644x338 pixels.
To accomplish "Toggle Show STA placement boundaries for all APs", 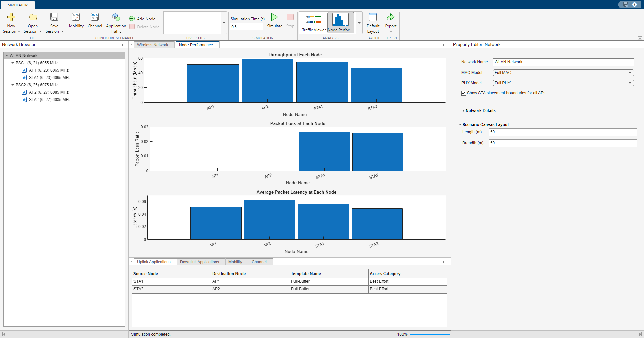I will tap(464, 93).
